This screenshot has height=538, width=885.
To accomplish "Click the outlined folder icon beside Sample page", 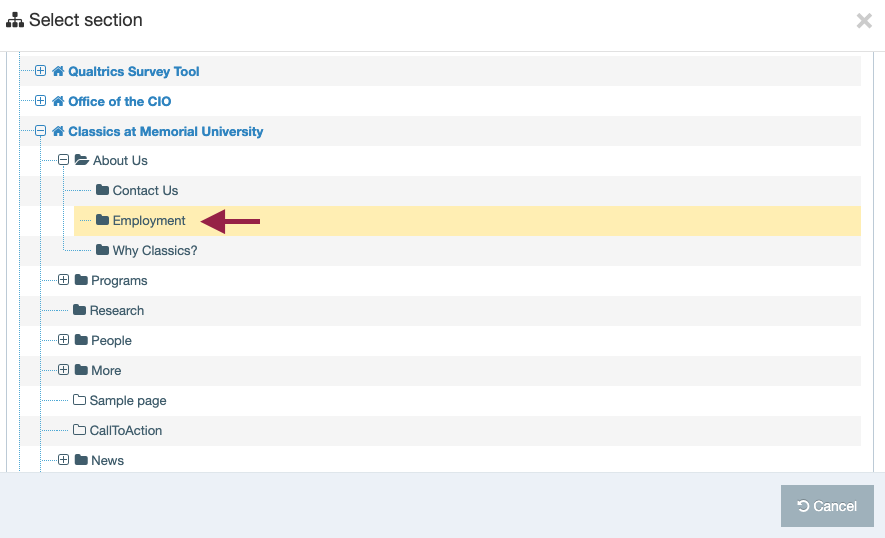I will point(79,400).
